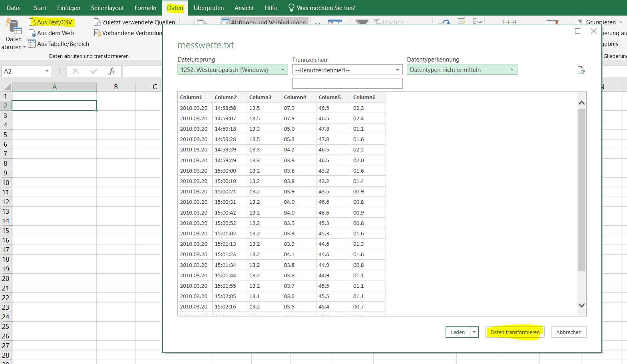Click the select-all corner of the sheet
The image size is (627, 364).
pos(6,86)
